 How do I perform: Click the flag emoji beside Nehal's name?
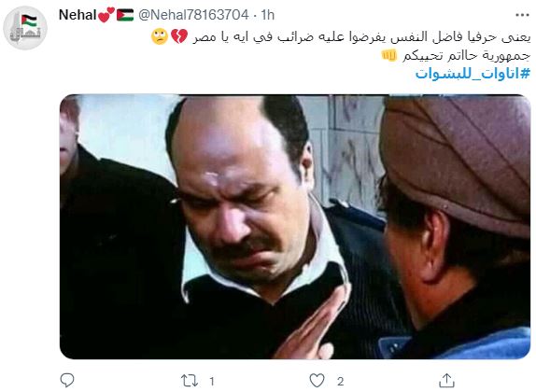coord(125,15)
